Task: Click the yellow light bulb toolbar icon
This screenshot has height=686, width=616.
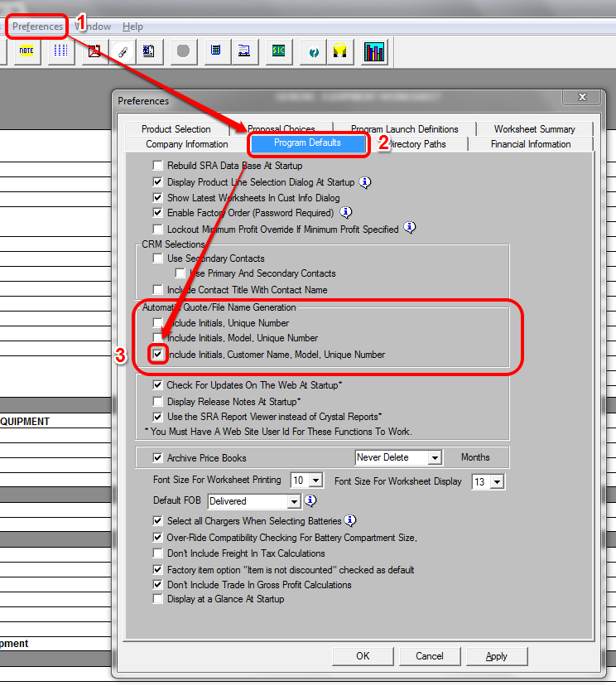Action: 339,51
